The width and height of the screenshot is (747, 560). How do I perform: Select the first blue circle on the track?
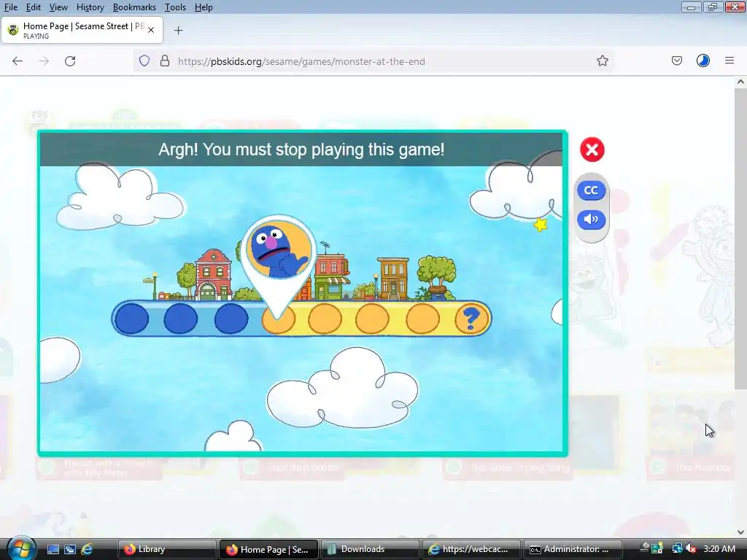tap(132, 319)
